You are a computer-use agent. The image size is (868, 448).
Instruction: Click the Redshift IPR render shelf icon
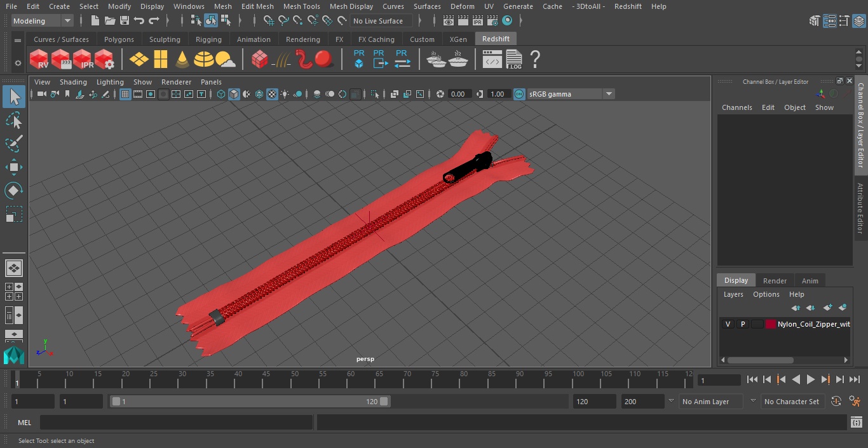point(83,60)
